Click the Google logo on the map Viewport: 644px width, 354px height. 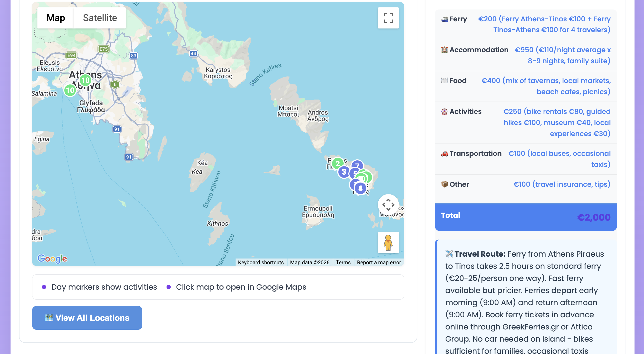point(52,259)
